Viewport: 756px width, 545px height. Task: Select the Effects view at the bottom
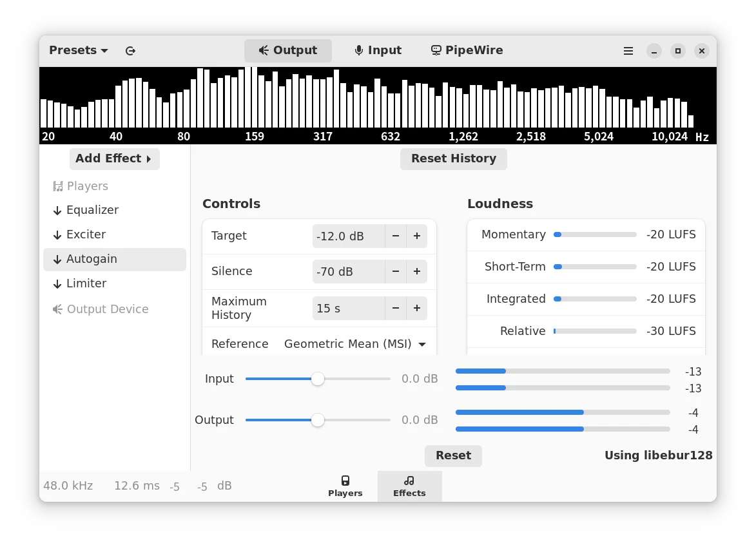409,486
